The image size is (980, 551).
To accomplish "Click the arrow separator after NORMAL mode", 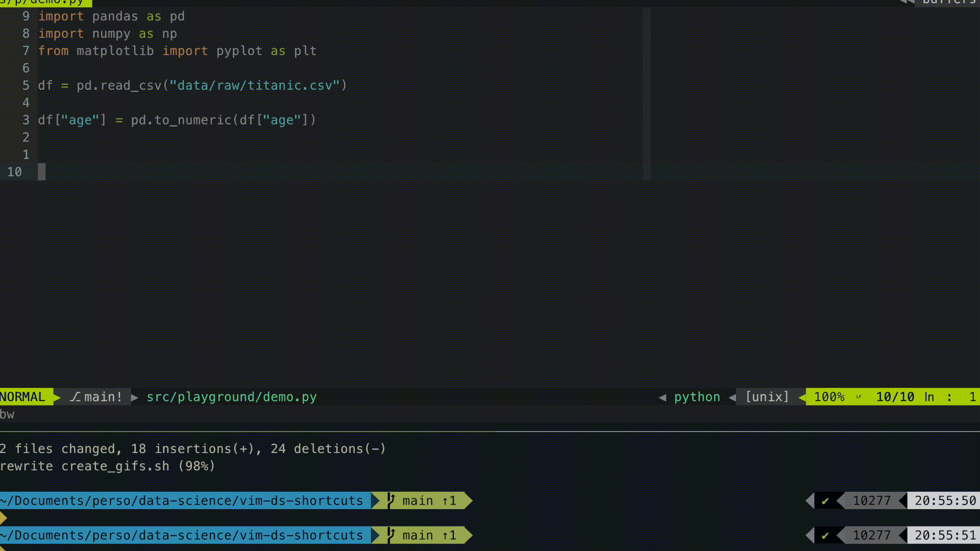I will coord(57,397).
